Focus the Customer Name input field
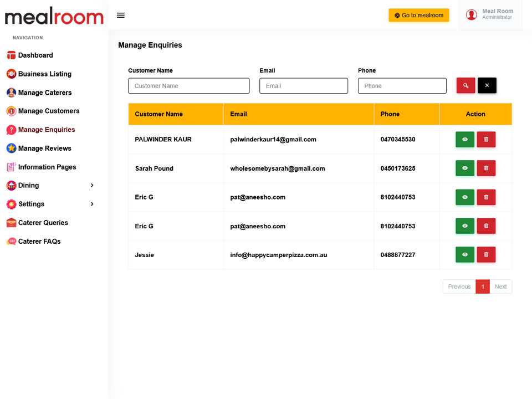Image resolution: width=532 pixels, height=399 pixels. point(188,86)
